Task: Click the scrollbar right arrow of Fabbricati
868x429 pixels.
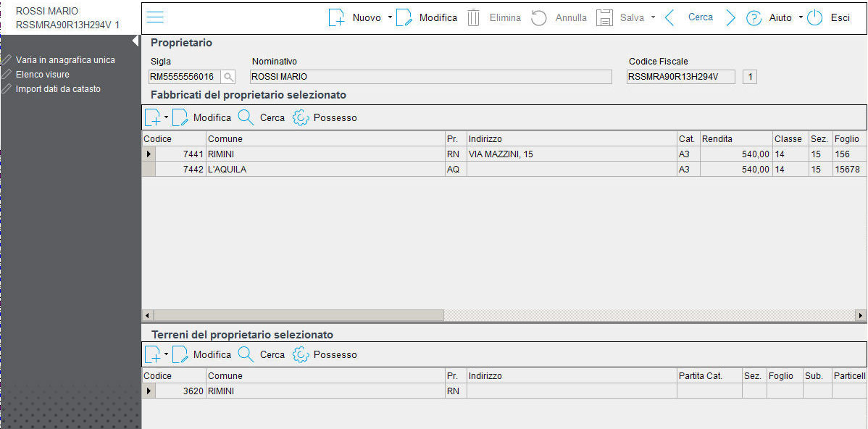Action: pos(861,315)
